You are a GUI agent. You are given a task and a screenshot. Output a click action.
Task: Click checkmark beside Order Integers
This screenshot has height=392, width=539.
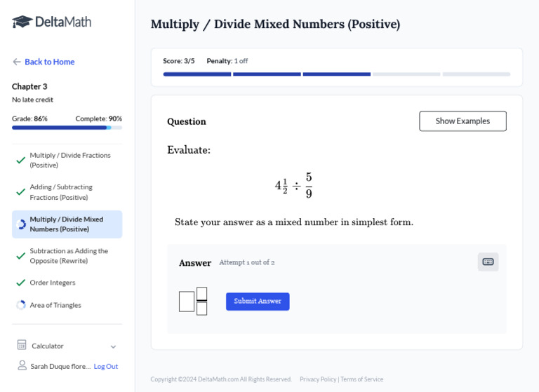[21, 283]
